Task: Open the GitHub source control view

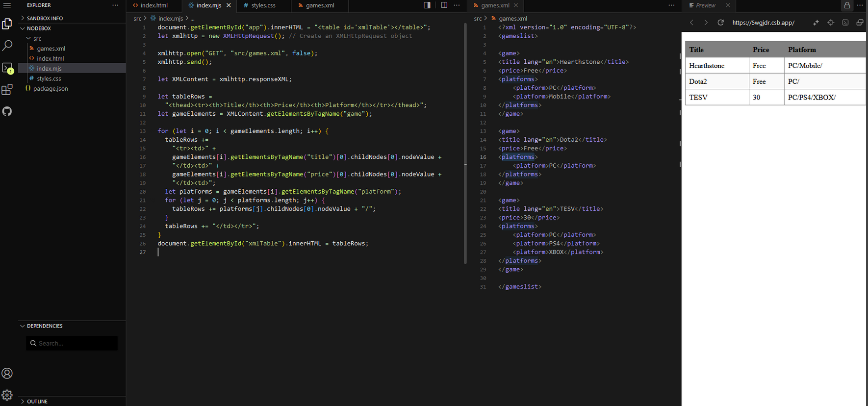Action: click(x=7, y=111)
